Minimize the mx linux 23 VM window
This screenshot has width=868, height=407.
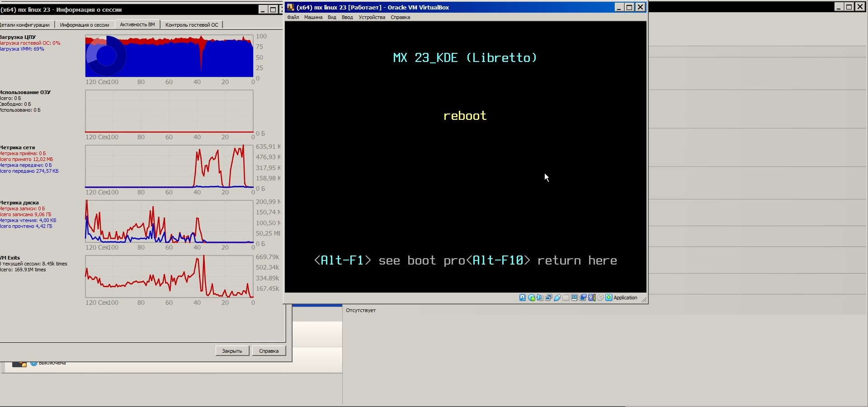coord(619,7)
